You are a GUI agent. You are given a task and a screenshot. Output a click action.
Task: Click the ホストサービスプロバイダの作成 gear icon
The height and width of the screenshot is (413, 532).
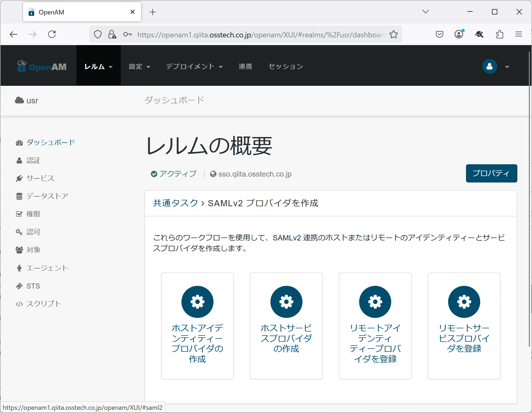click(x=286, y=302)
